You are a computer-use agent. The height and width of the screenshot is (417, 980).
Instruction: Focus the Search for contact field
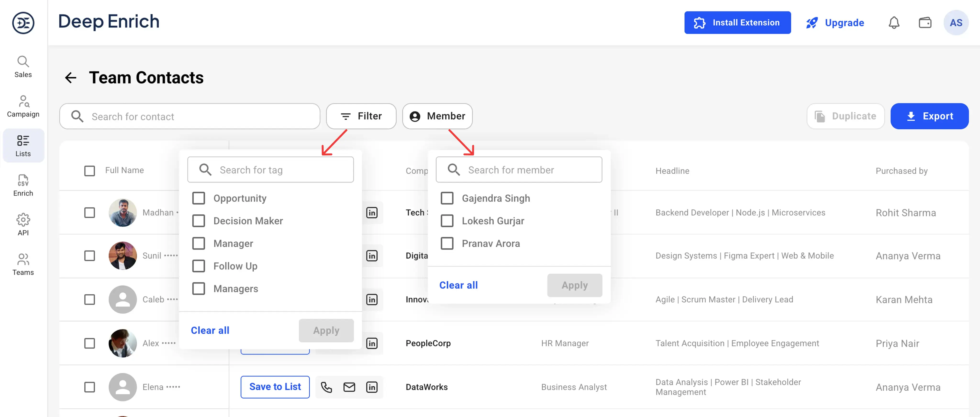(x=189, y=116)
